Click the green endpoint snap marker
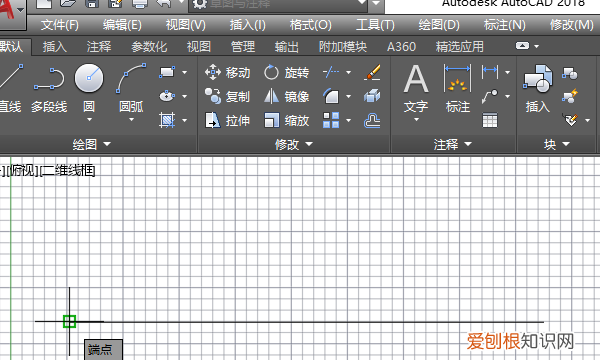The height and width of the screenshot is (360, 600). click(x=69, y=321)
